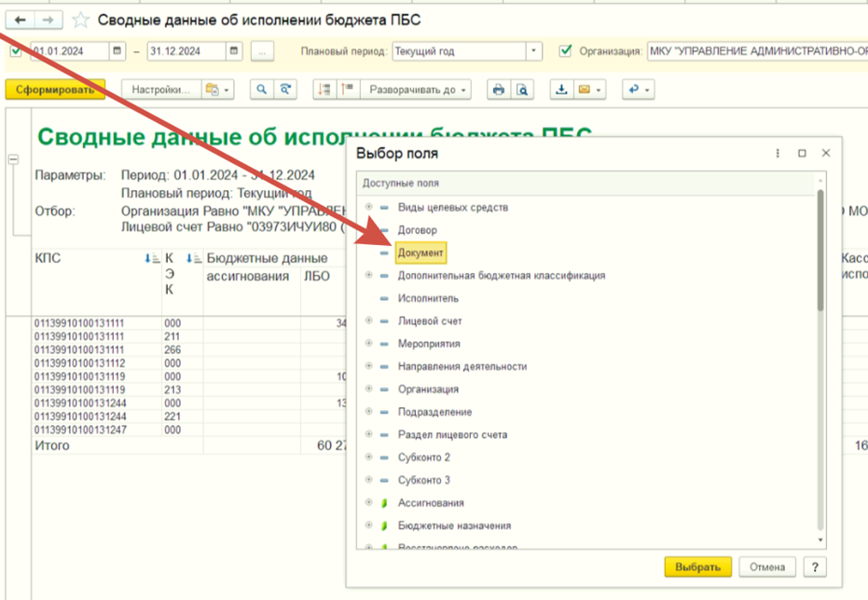Maximize the Выбор поля dialog
868x600 pixels.
pos(802,153)
